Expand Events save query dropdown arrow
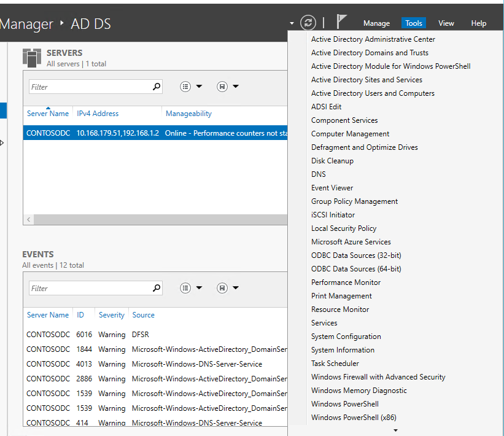The height and width of the screenshot is (436, 504). point(236,287)
